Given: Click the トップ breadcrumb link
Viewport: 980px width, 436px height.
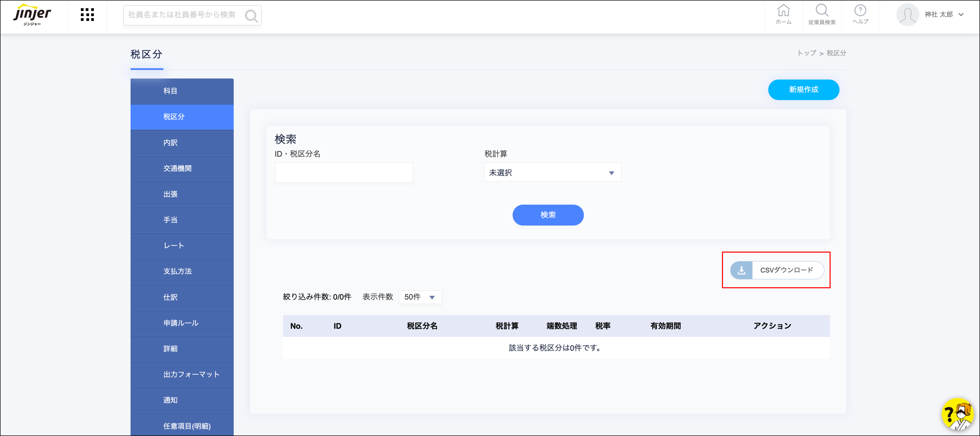Looking at the screenshot, I should [x=806, y=53].
